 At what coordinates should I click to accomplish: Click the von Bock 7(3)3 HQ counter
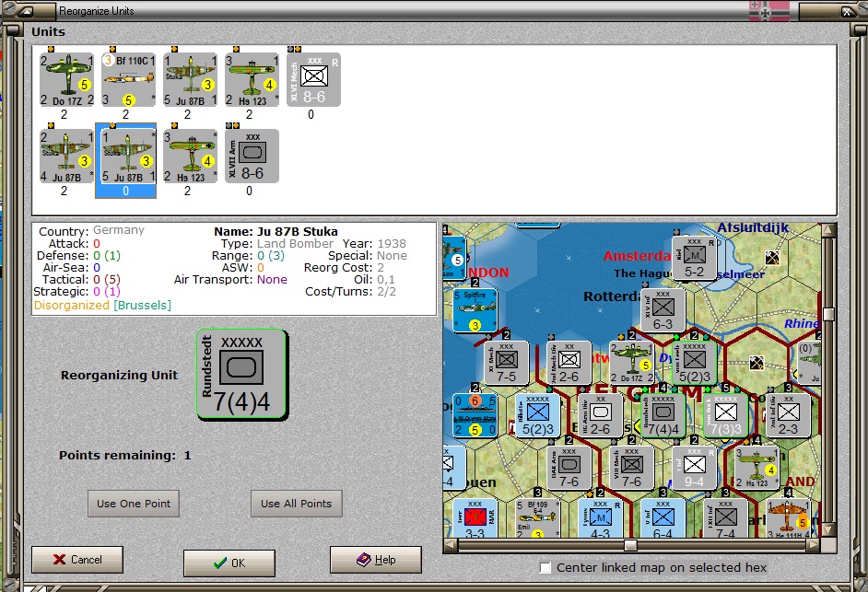coord(726,415)
